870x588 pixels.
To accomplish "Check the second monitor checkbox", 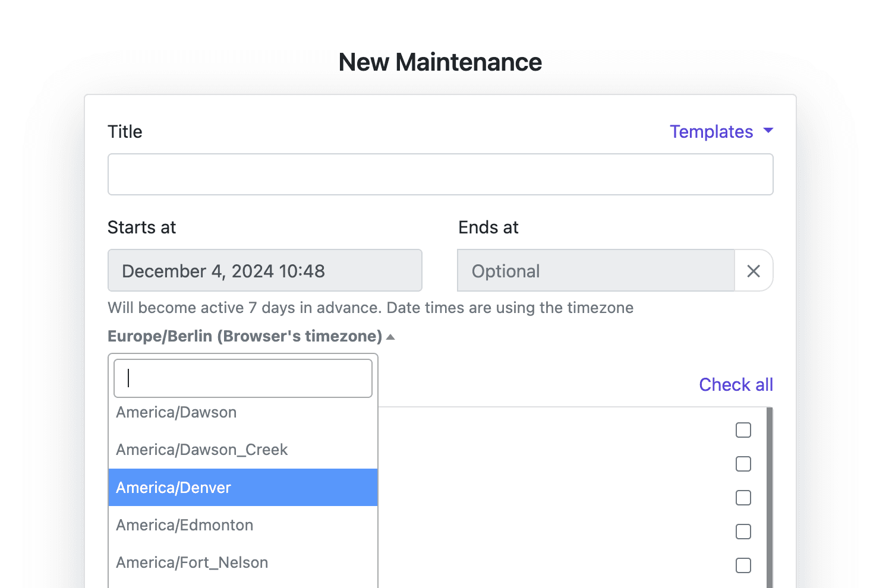I will [x=743, y=464].
